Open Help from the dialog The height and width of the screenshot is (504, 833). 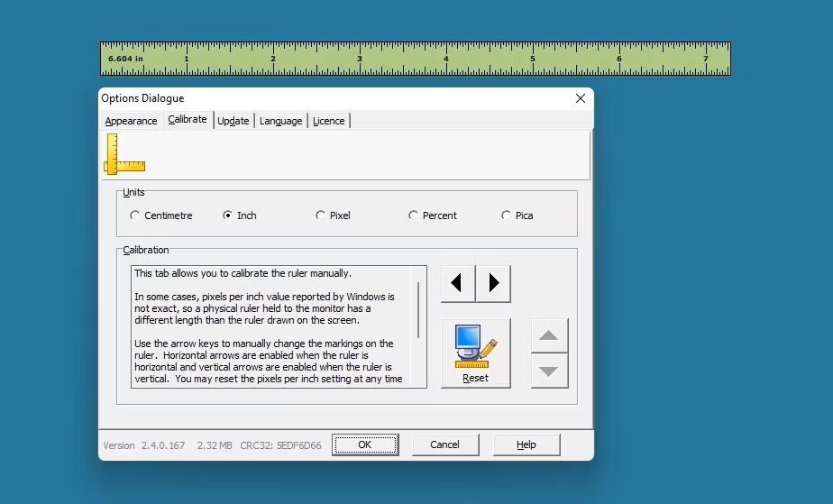point(526,444)
